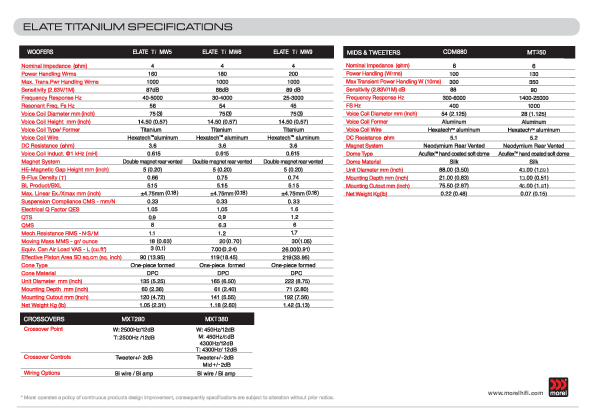Click Unit Diameter label in Woofers table

pos(52,281)
